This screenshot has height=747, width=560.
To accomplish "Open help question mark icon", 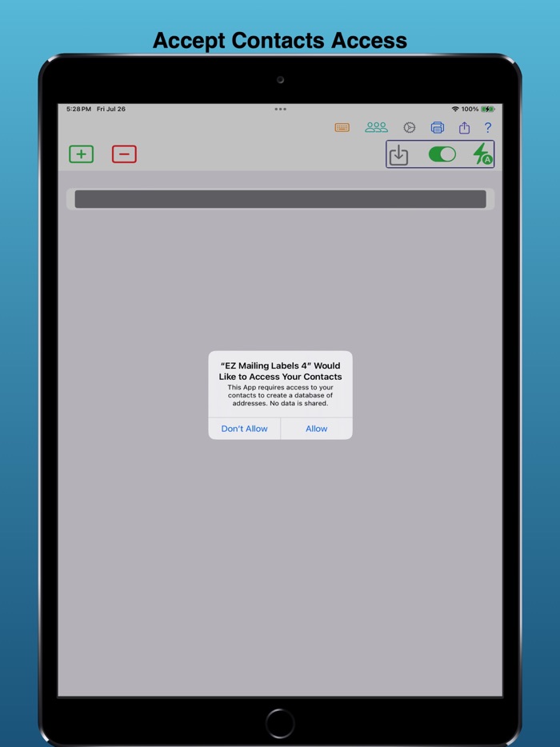I will click(487, 128).
